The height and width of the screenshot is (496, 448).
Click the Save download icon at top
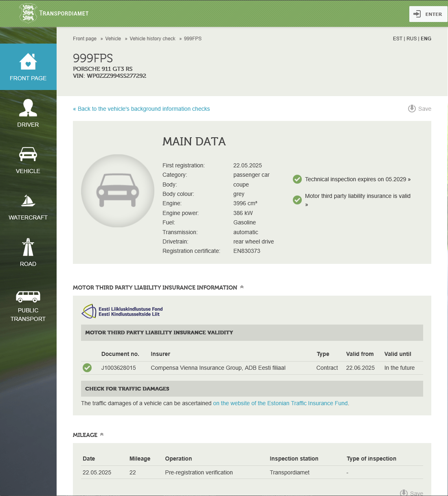tap(412, 109)
